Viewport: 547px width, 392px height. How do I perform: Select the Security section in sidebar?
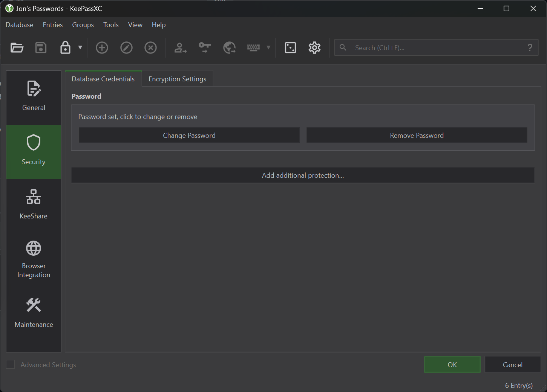[34, 152]
